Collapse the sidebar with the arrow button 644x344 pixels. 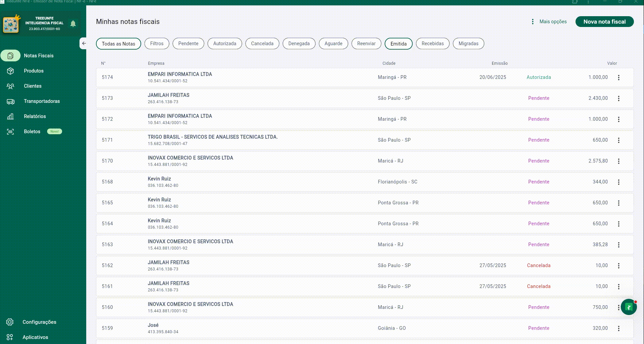[84, 44]
